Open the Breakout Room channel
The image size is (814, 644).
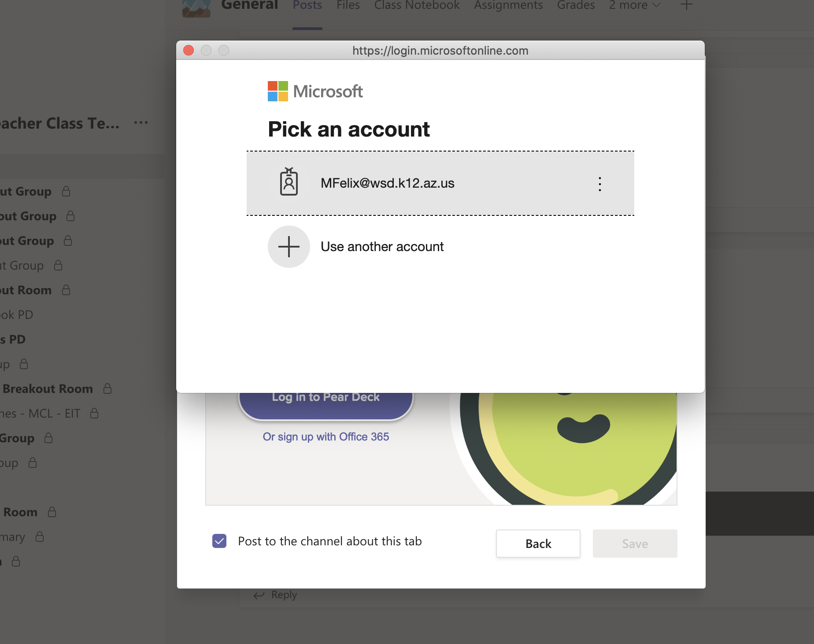pos(48,389)
